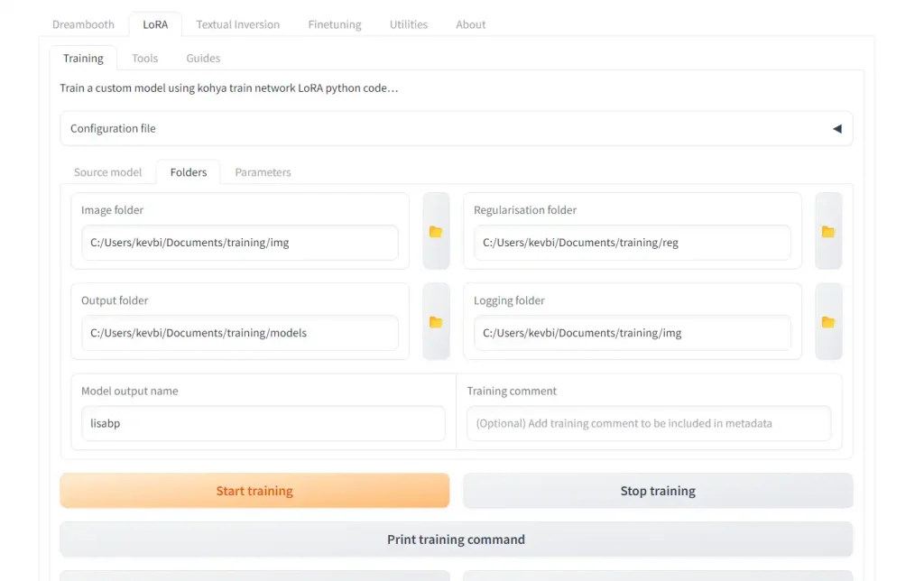
Task: Select the Utilities tab
Action: click(408, 24)
